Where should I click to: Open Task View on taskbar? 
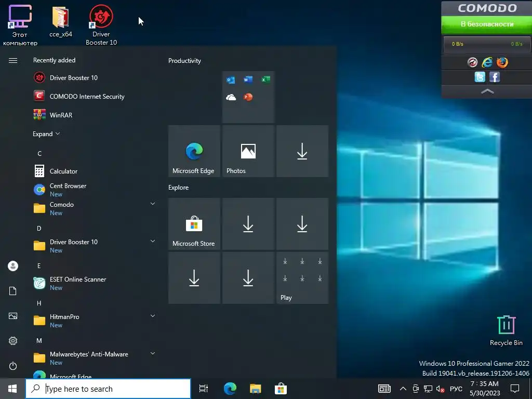coord(204,389)
